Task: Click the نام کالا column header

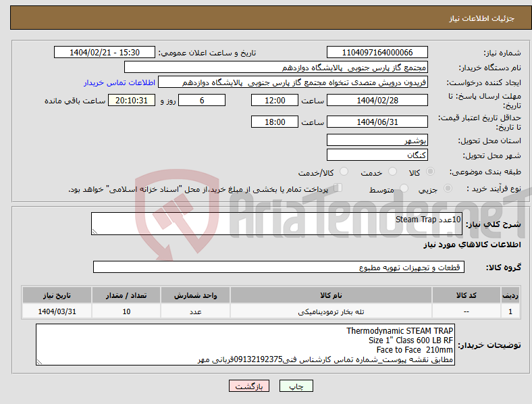Action: pyautogui.click(x=331, y=295)
